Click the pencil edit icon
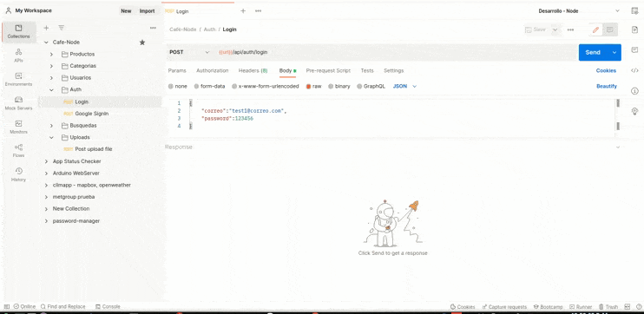The width and height of the screenshot is (644, 314). 595,29
